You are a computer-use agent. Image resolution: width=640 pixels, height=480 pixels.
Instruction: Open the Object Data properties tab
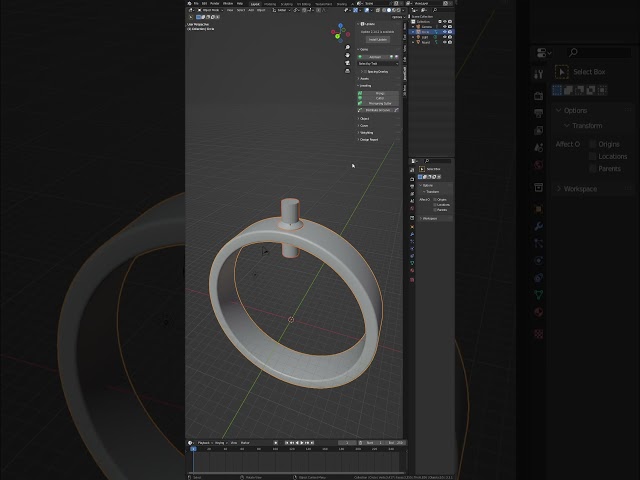pos(412,263)
